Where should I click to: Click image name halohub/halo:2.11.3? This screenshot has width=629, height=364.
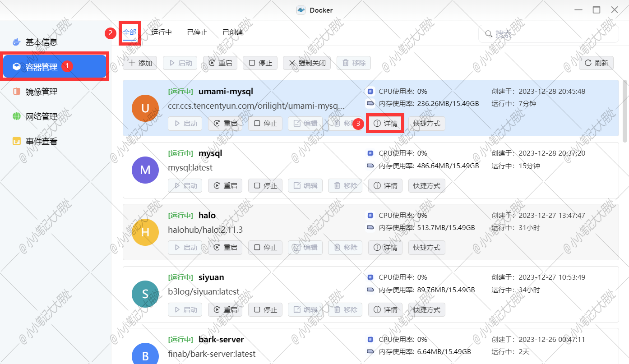coord(205,230)
